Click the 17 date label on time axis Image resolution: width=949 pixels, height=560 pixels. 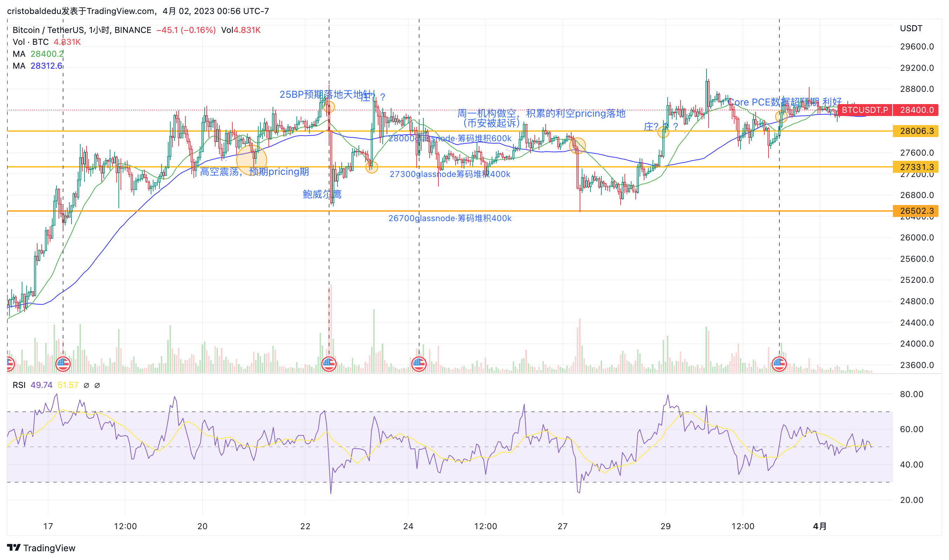(x=48, y=526)
